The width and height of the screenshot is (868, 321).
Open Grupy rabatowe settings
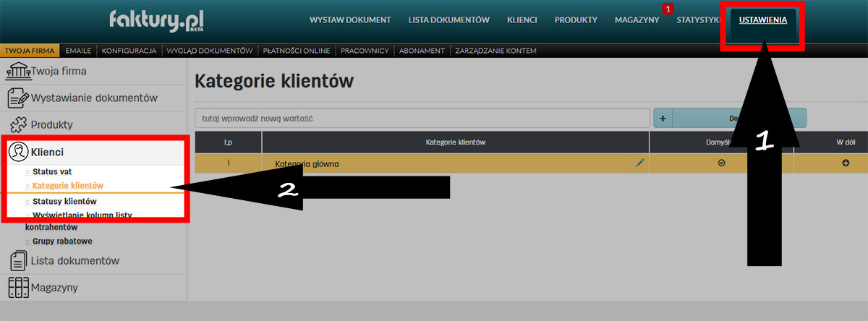coord(62,240)
